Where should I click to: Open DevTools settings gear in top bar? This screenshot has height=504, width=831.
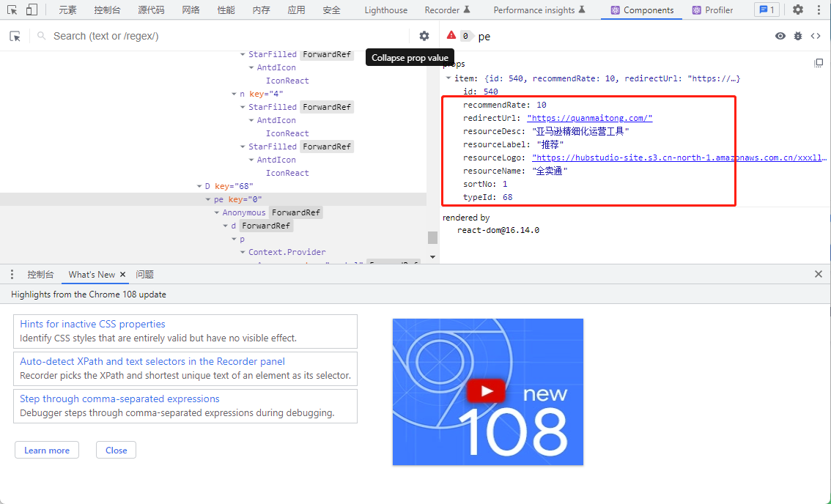tap(797, 10)
